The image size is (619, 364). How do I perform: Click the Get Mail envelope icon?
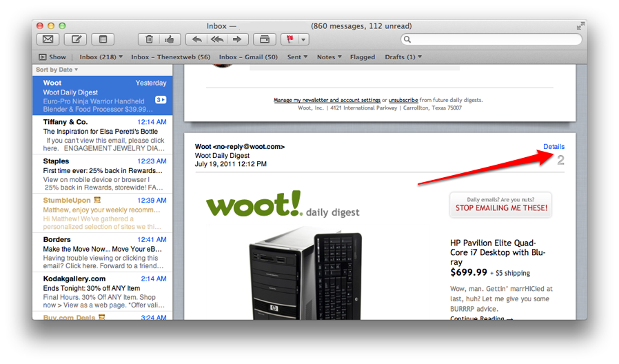pyautogui.click(x=48, y=39)
